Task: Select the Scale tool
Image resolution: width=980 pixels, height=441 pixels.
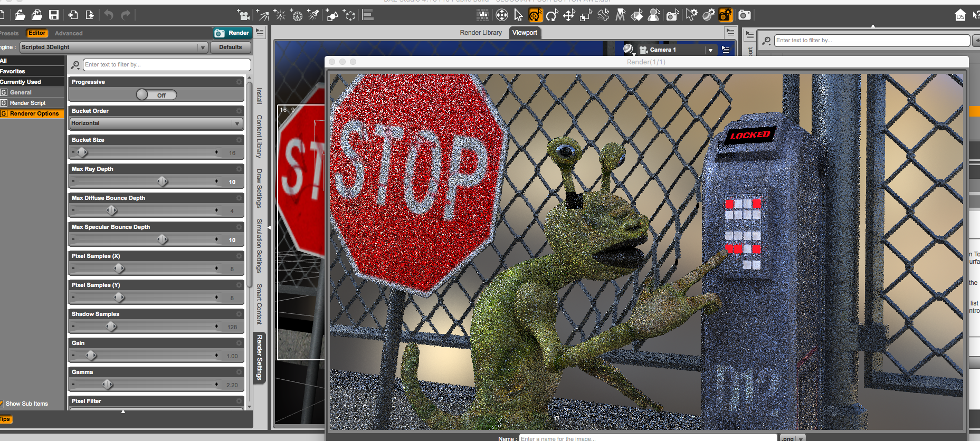Action: 586,15
